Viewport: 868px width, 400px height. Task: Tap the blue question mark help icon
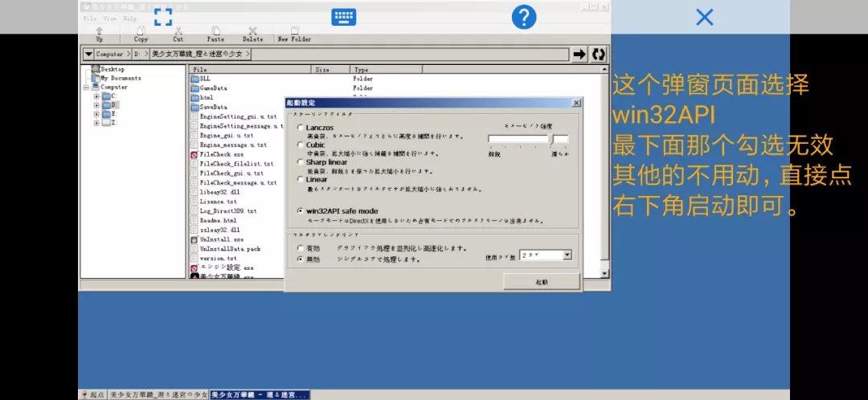coord(524,17)
